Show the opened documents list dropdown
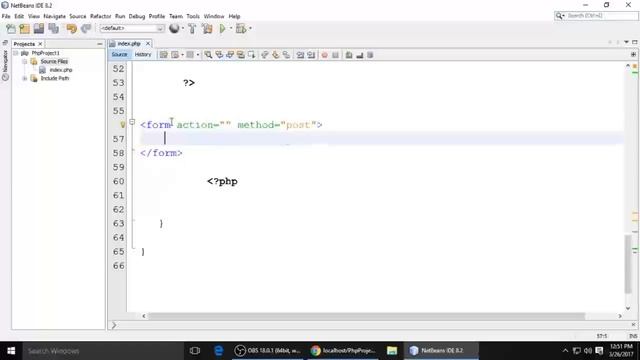The width and height of the screenshot is (640, 360). (627, 42)
